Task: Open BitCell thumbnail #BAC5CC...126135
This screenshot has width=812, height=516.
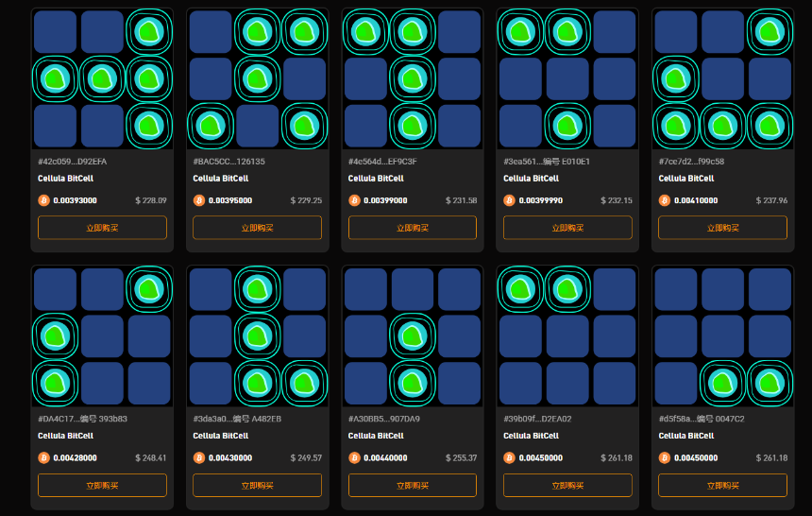Action: [x=258, y=78]
